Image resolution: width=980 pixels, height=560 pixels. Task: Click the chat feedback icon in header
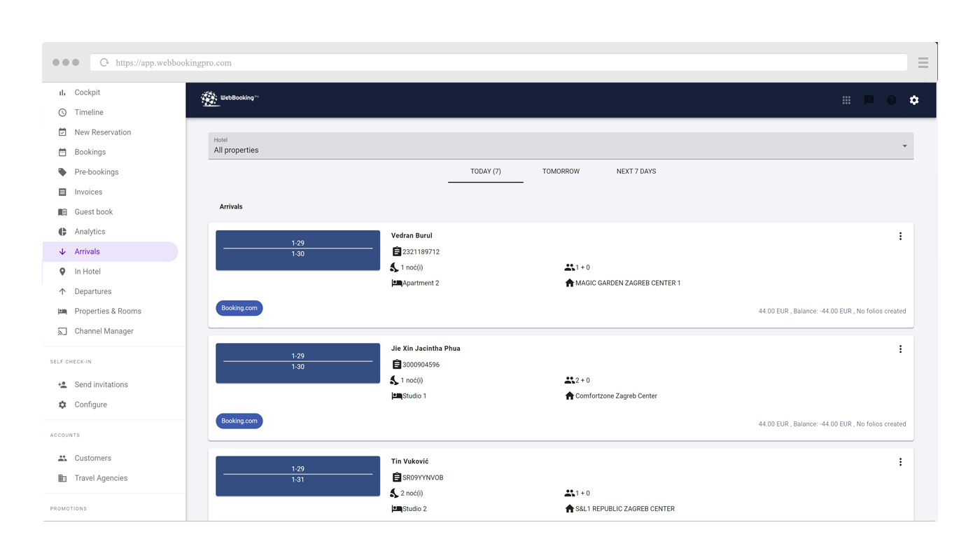[869, 100]
